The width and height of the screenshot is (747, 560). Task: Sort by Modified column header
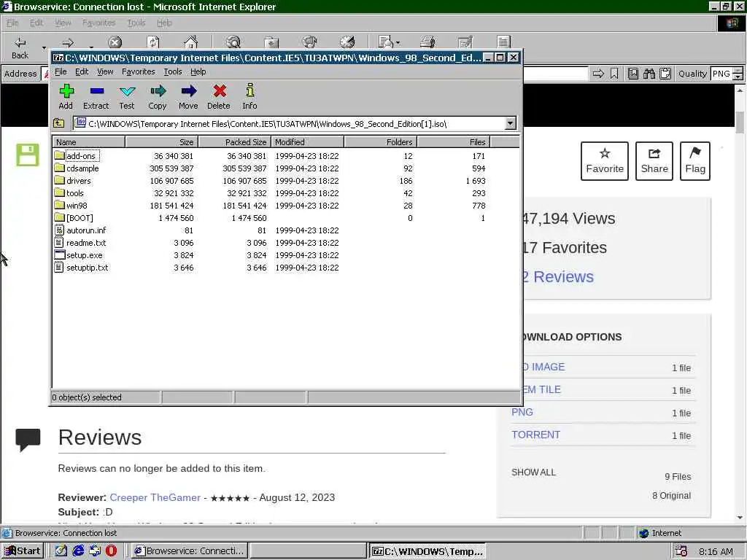point(307,142)
